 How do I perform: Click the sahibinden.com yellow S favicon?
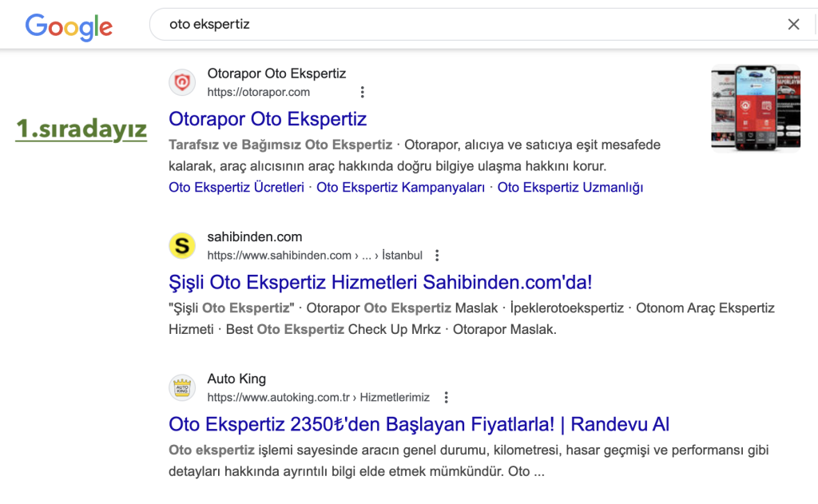(x=182, y=246)
